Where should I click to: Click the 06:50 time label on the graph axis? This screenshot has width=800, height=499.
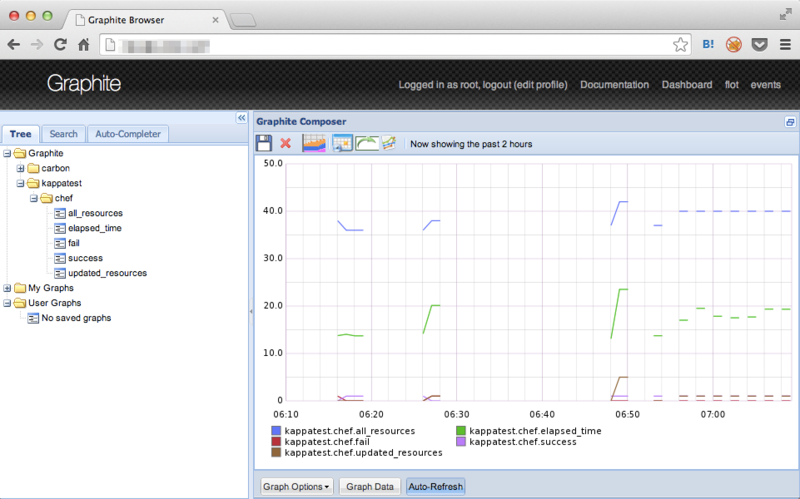coord(627,414)
